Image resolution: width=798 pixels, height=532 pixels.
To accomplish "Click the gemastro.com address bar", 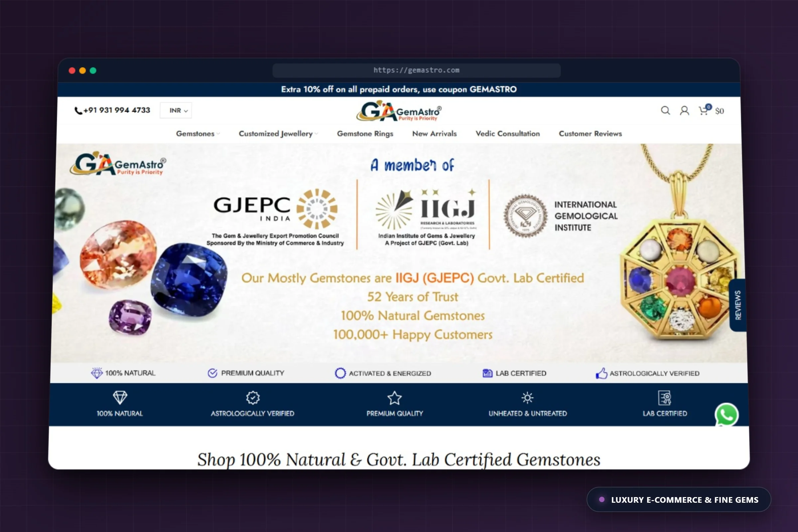I will [x=416, y=70].
